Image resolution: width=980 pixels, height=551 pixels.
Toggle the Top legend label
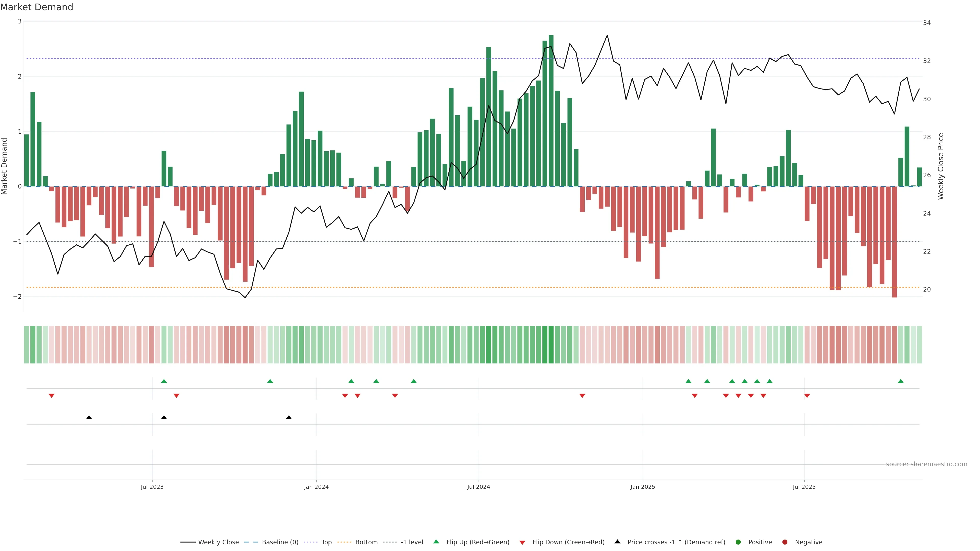(x=326, y=542)
